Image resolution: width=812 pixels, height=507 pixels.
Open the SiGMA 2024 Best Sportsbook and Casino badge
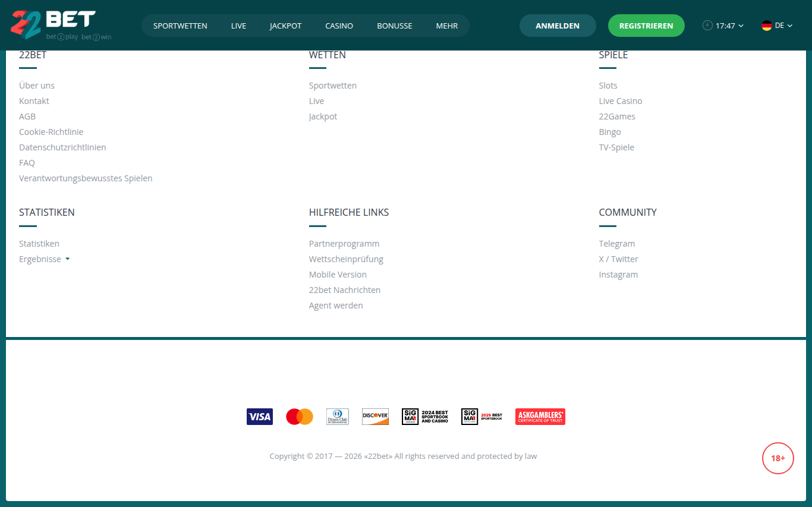point(425,417)
